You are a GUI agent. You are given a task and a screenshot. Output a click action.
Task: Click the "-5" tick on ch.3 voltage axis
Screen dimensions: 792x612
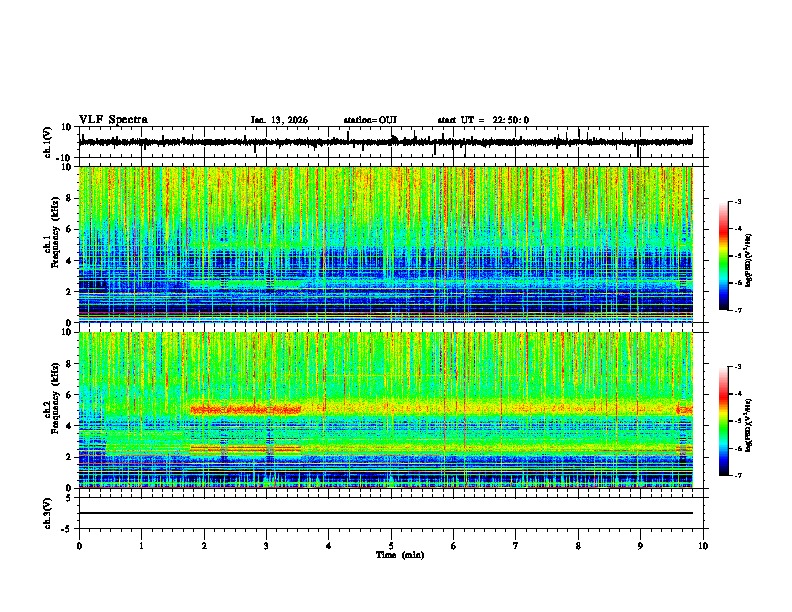(68, 529)
